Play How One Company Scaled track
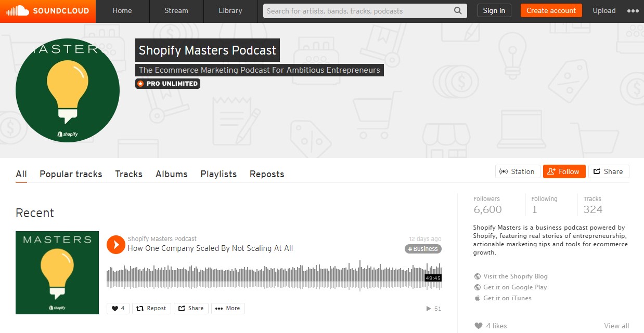The height and width of the screenshot is (333, 644). (x=116, y=245)
